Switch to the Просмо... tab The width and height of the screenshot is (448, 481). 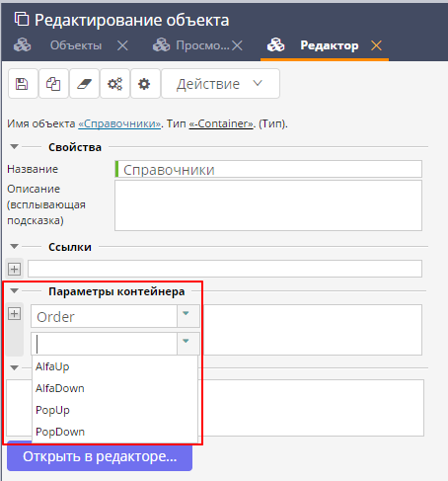click(202, 45)
